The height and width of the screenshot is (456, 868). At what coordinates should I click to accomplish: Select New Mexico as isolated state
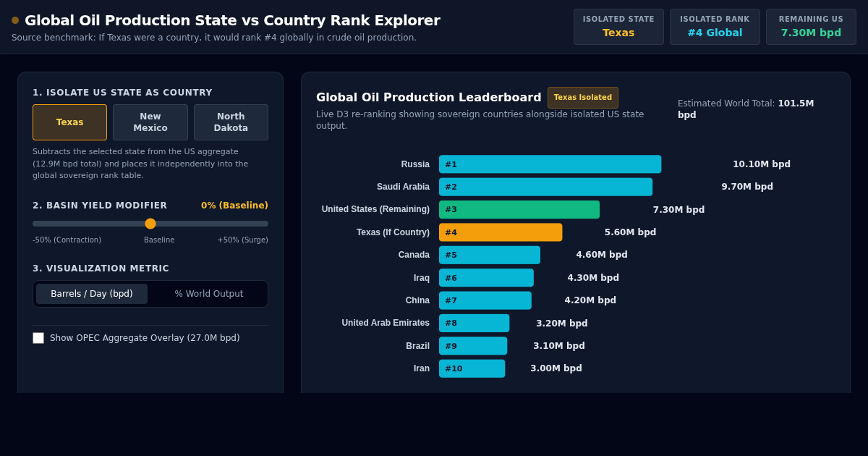(150, 122)
